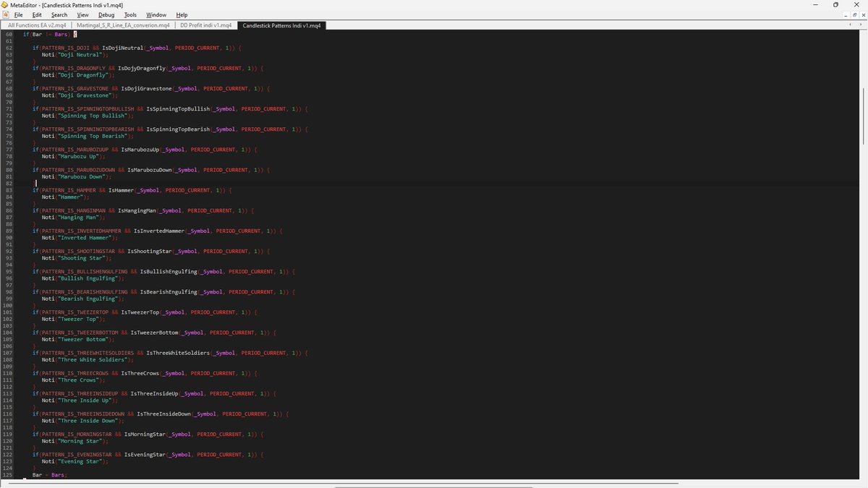Open the Tools menu
Image resolution: width=868 pixels, height=488 pixels.
(130, 14)
